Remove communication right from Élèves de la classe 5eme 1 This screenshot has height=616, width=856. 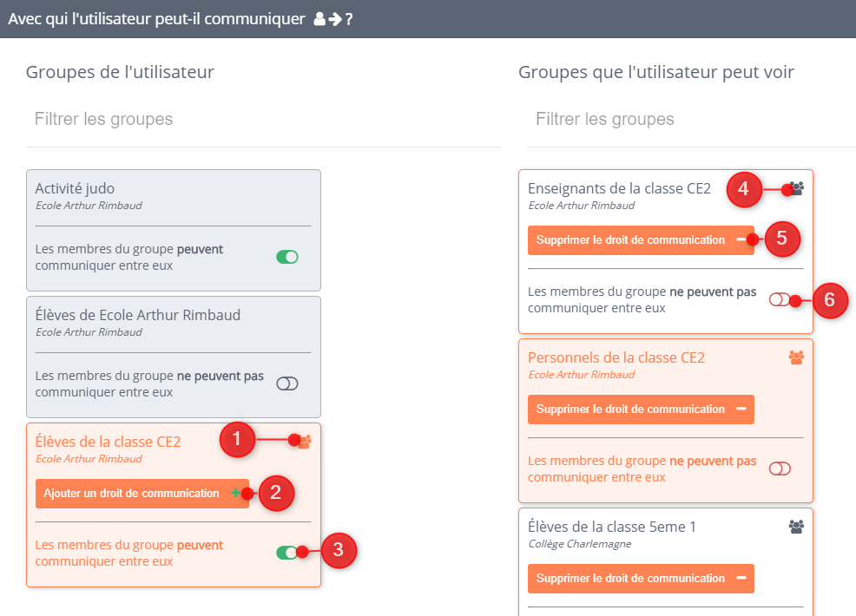coord(641,578)
